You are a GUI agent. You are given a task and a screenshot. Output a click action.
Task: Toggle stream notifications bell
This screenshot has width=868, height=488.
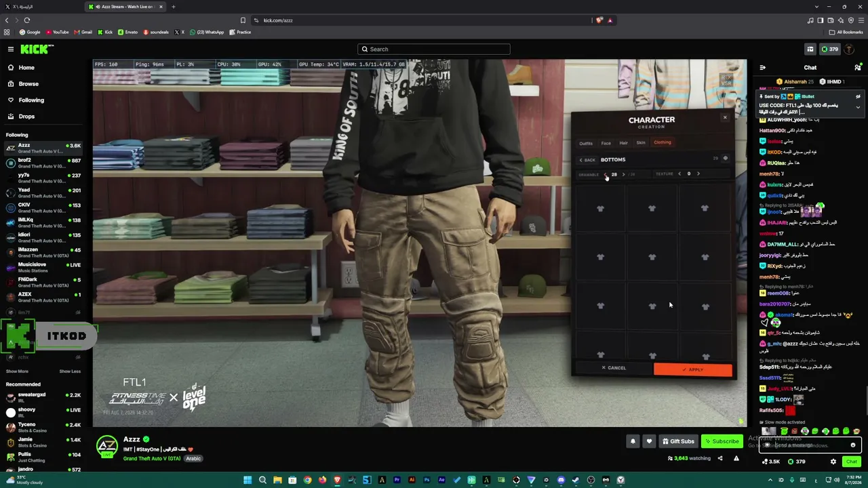coord(633,441)
